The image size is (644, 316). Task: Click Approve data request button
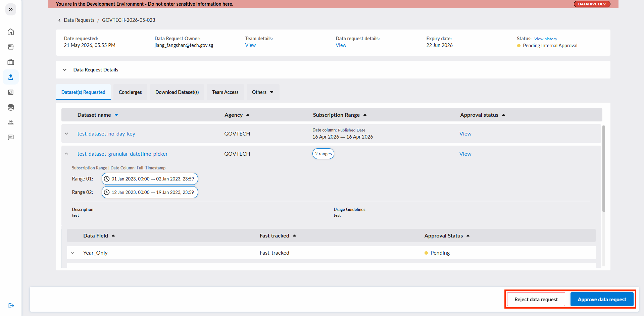click(602, 300)
